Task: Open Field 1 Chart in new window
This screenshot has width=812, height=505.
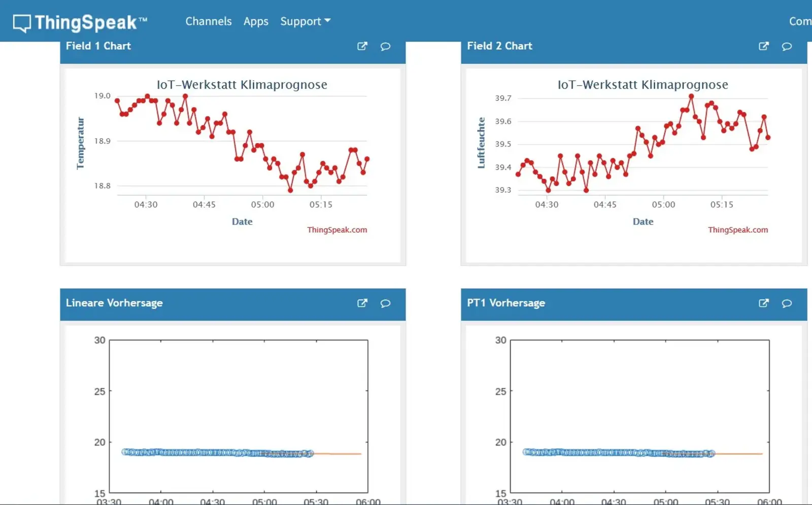Action: tap(362, 46)
